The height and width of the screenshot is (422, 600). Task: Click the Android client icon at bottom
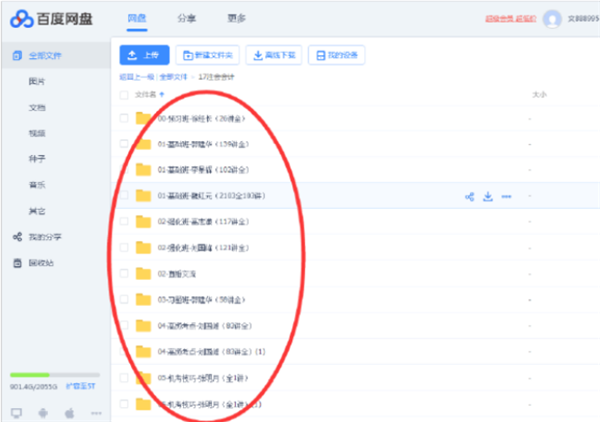(x=43, y=413)
